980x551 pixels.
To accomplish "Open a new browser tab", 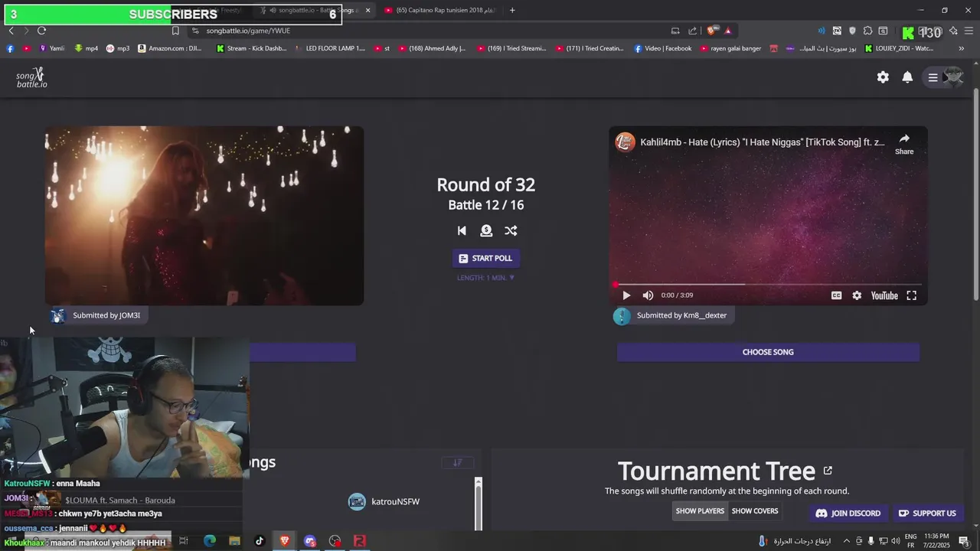I will (512, 10).
